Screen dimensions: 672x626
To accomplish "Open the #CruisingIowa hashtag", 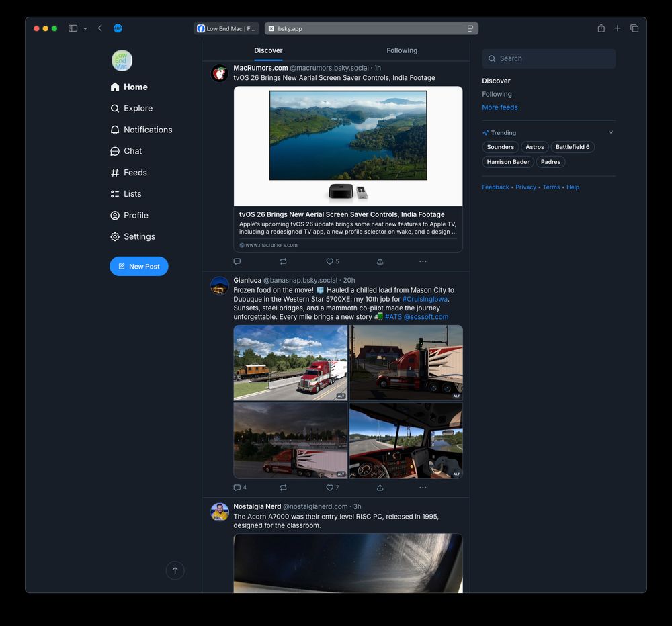I will [x=425, y=299].
